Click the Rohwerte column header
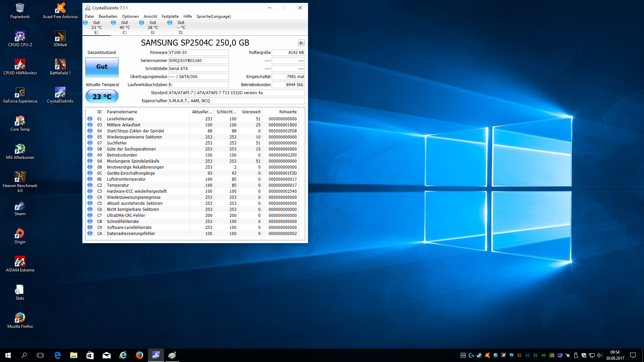 tap(287, 112)
